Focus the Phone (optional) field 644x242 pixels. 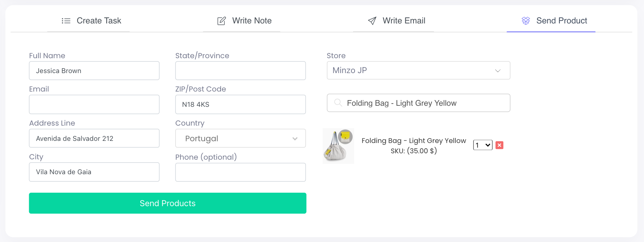tap(240, 172)
